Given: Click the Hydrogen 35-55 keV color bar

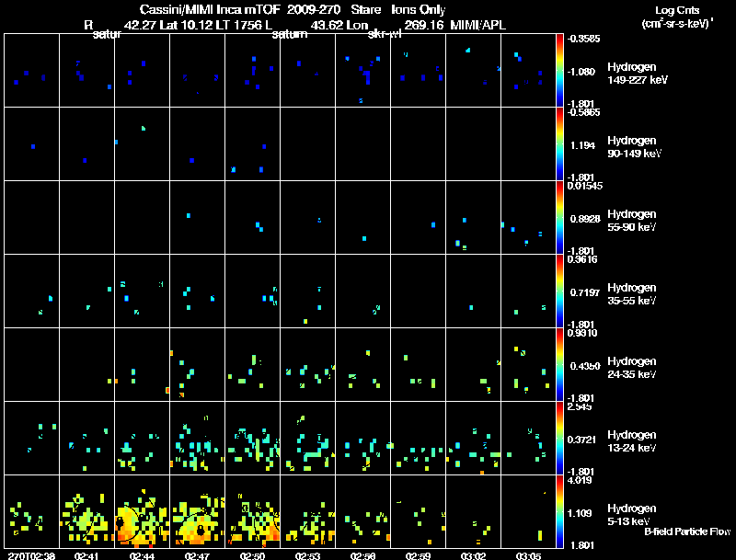Looking at the screenshot, I should pos(559,291).
